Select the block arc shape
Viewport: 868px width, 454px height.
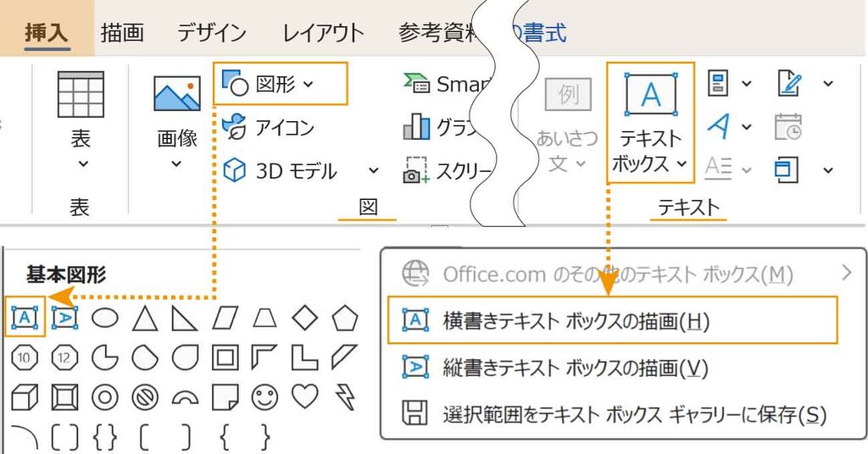click(x=184, y=397)
